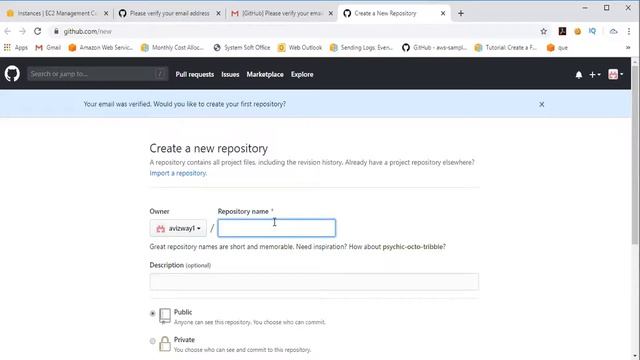Open the Chrome three-dot menu

[x=629, y=31]
